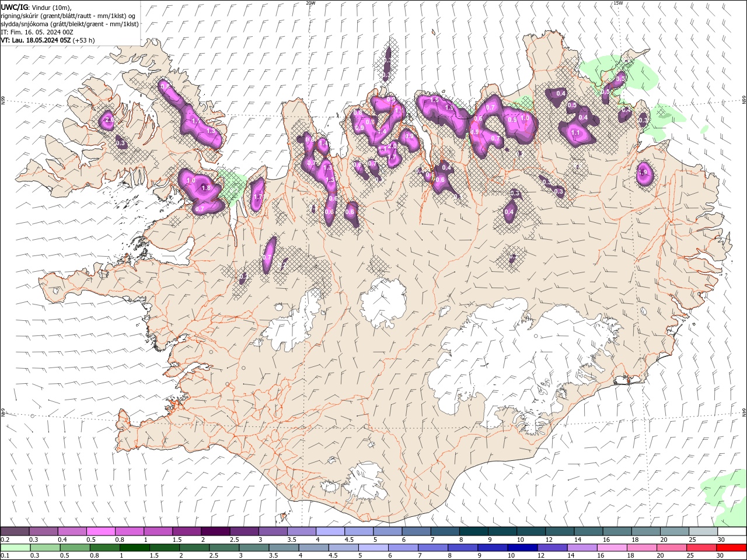Click the 'VT: Lau. 18.05.2024 05Z (+53 h)' line
The image size is (747, 560).
(x=48, y=40)
